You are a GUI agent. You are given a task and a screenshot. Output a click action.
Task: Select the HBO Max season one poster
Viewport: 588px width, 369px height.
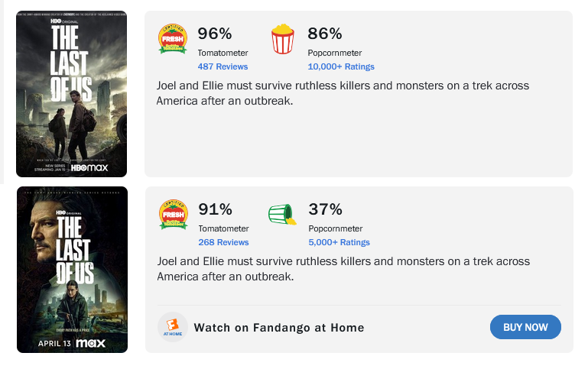tap(72, 94)
